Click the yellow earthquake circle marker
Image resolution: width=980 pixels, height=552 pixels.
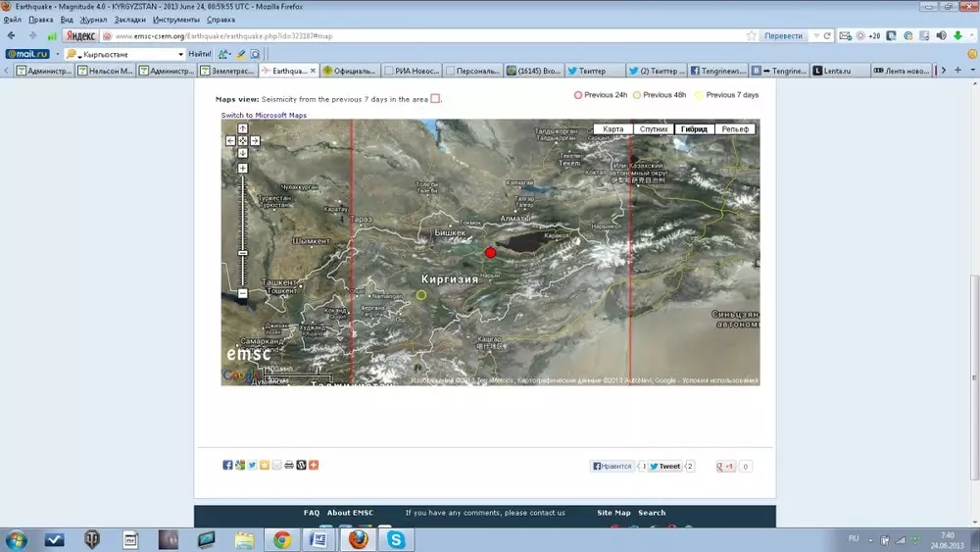click(x=421, y=295)
